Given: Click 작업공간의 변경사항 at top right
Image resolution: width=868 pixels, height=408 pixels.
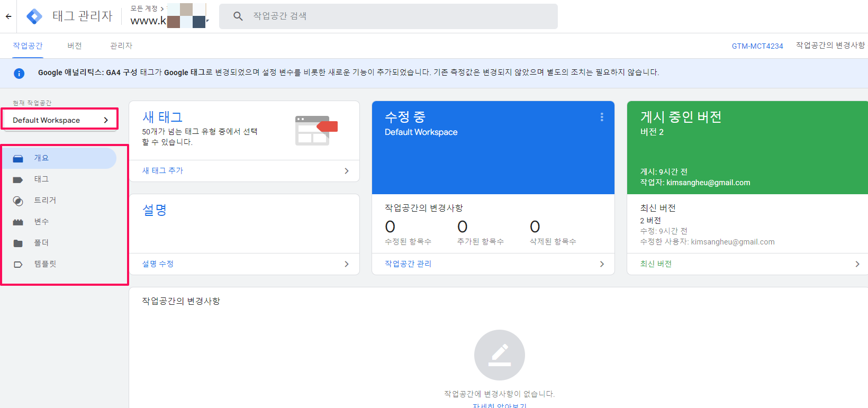Looking at the screenshot, I should pyautogui.click(x=830, y=46).
